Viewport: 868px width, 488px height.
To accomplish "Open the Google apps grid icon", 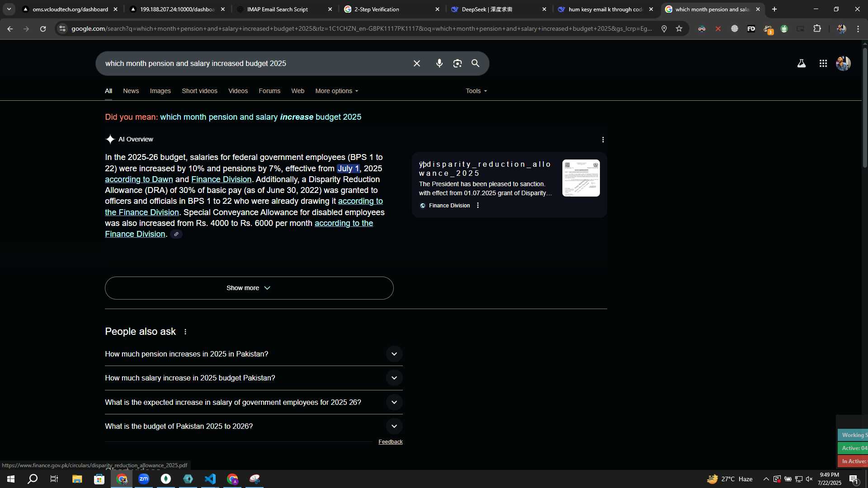I will pos(823,64).
